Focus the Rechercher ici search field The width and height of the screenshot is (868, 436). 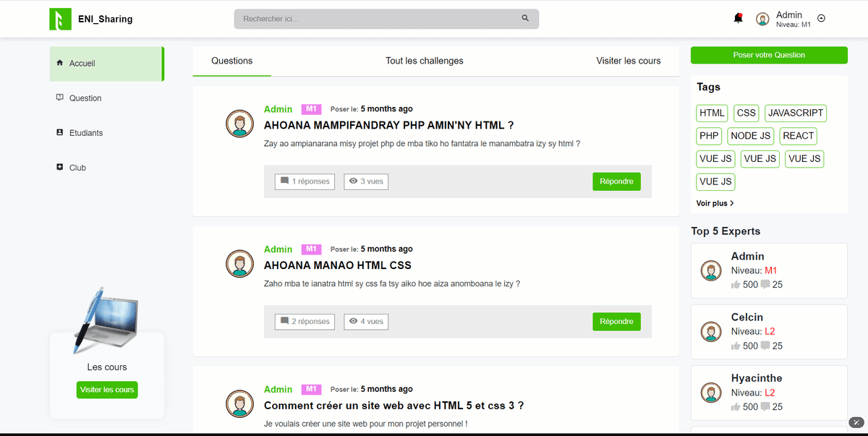coord(386,19)
